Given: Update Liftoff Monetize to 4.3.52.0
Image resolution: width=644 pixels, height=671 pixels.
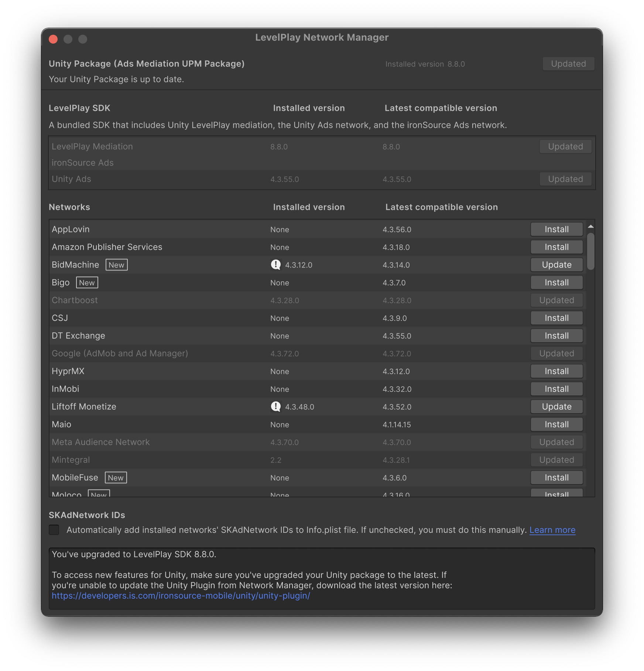Looking at the screenshot, I should [x=556, y=406].
